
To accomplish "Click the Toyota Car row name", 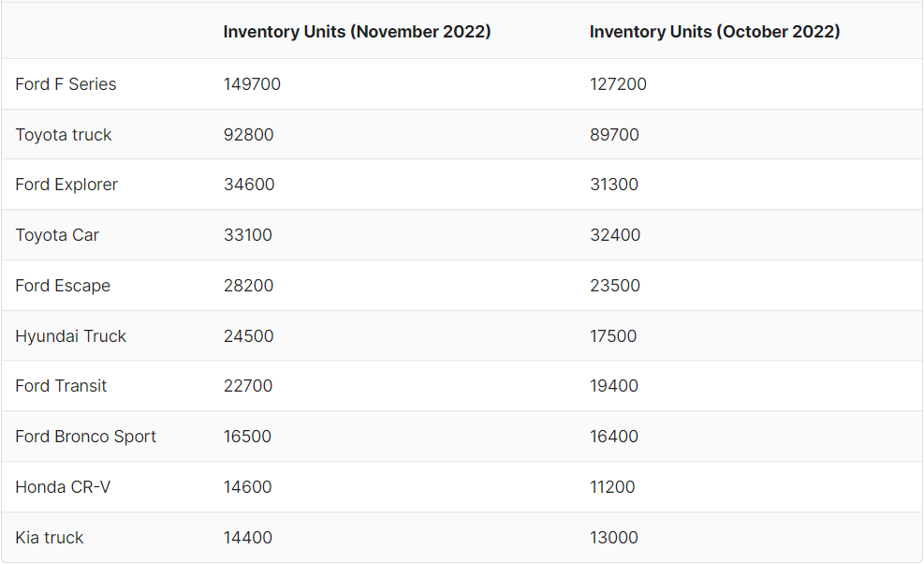I will [57, 235].
